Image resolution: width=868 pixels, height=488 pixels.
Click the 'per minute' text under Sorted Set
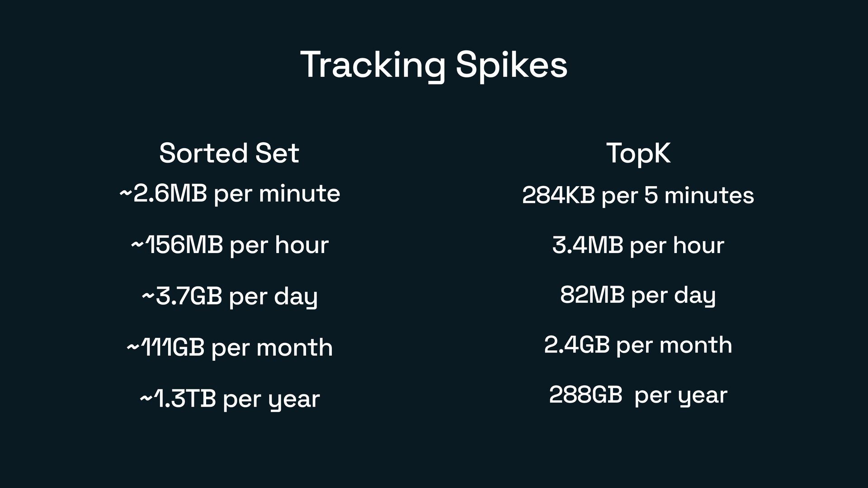pos(277,194)
